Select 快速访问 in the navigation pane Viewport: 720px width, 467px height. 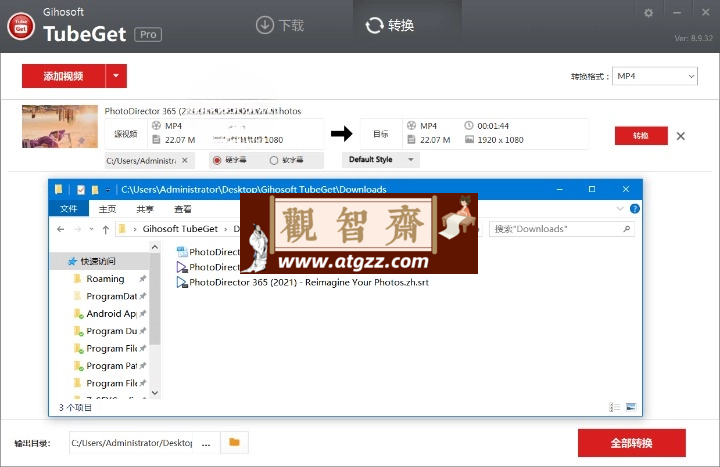pos(98,261)
